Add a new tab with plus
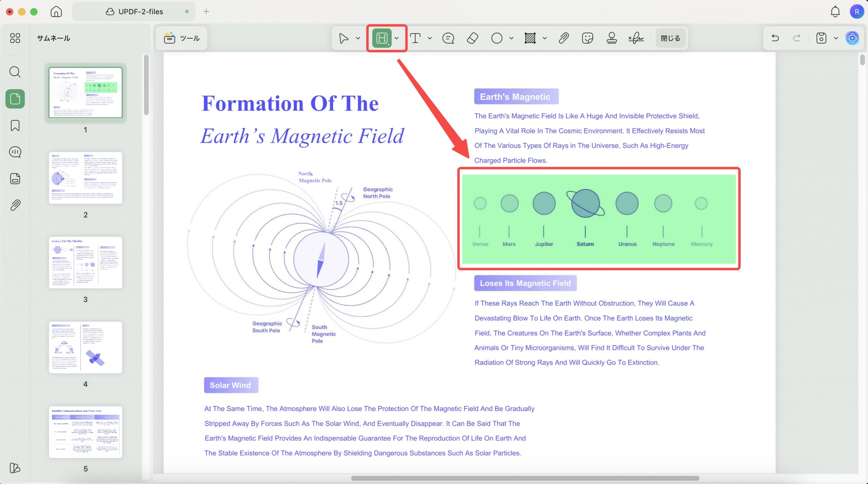 coord(206,12)
